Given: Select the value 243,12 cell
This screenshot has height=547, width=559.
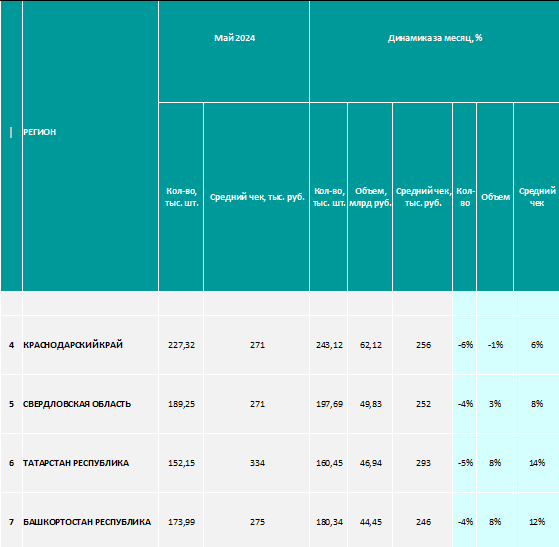Looking at the screenshot, I should pos(329,345).
